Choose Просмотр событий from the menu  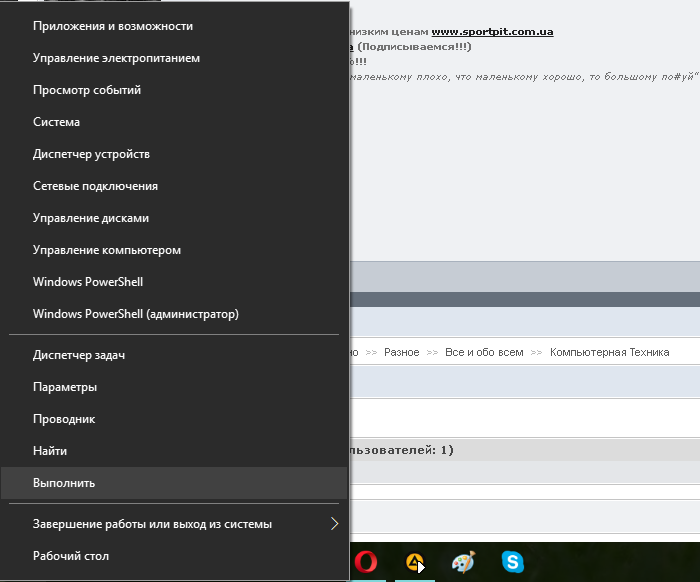pyautogui.click(x=87, y=90)
